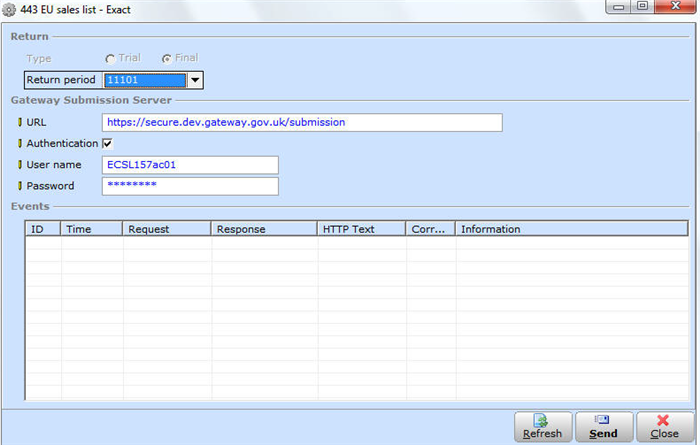This screenshot has width=700, height=445.
Task: Close window via title bar X
Action: 675,7
